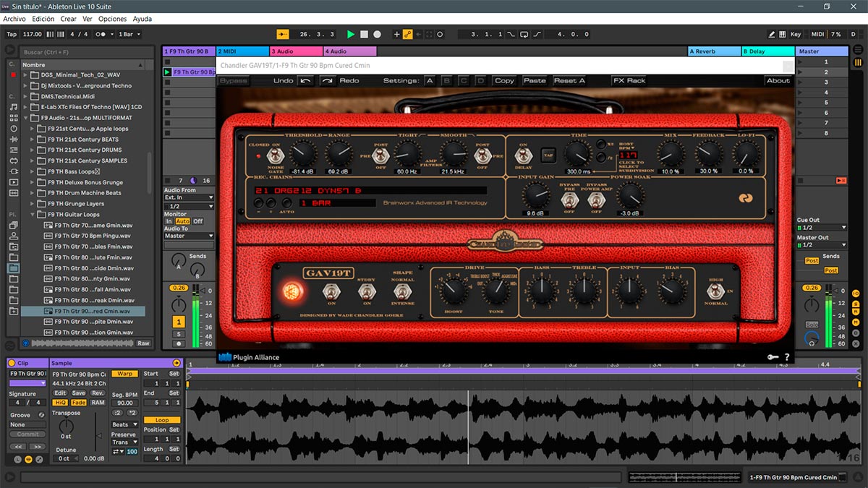This screenshot has width=868, height=488.
Task: Open the Archivo menu
Action: (x=14, y=19)
